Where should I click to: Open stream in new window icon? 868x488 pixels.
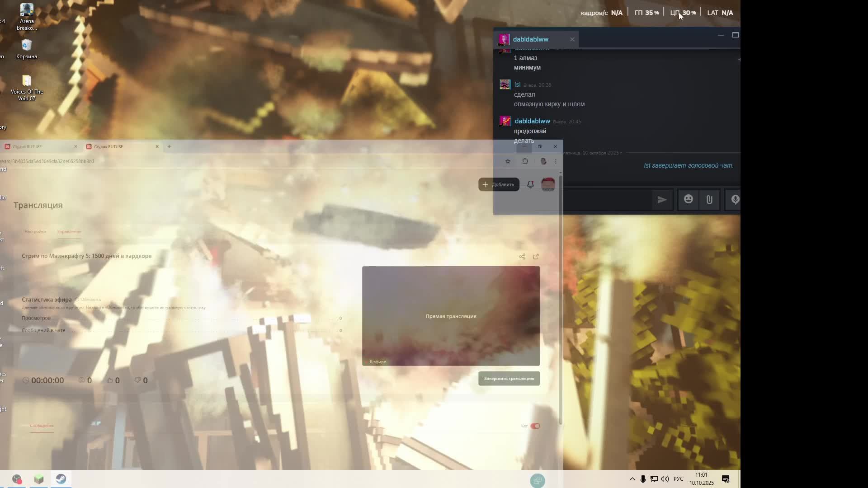(536, 257)
